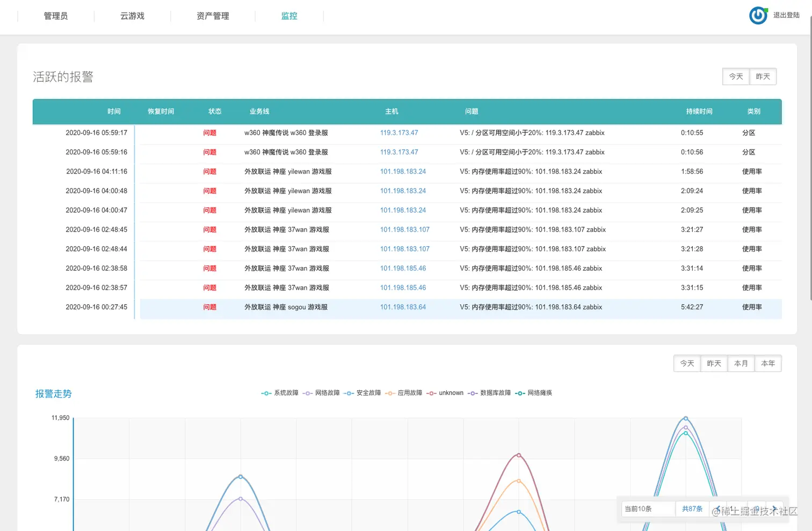The height and width of the screenshot is (531, 812).
Task: Click the 主机 column header
Action: (x=392, y=111)
